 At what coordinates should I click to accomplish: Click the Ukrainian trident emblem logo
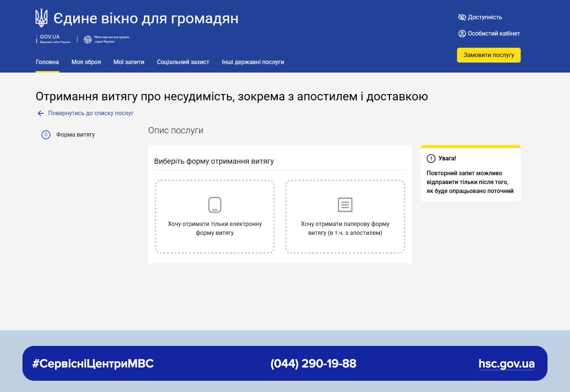41,18
